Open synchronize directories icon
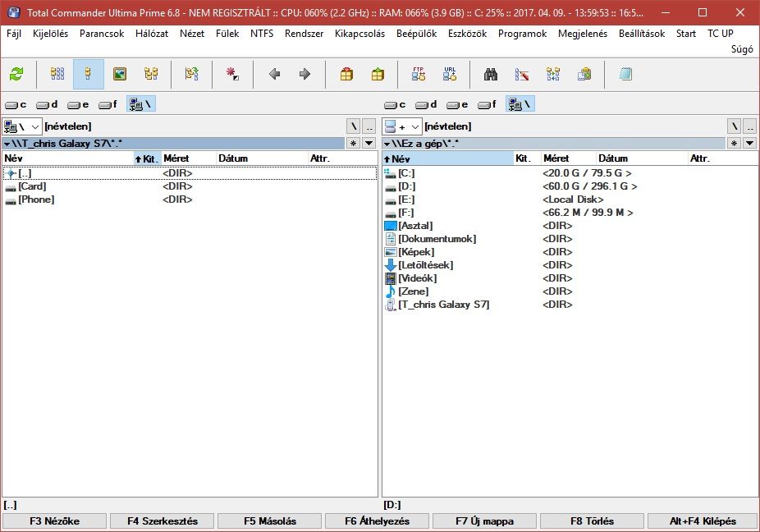 (553, 74)
